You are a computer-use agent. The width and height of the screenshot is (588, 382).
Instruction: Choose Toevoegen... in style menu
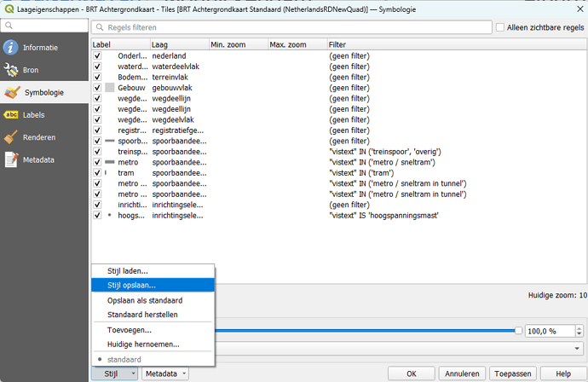[153, 330]
